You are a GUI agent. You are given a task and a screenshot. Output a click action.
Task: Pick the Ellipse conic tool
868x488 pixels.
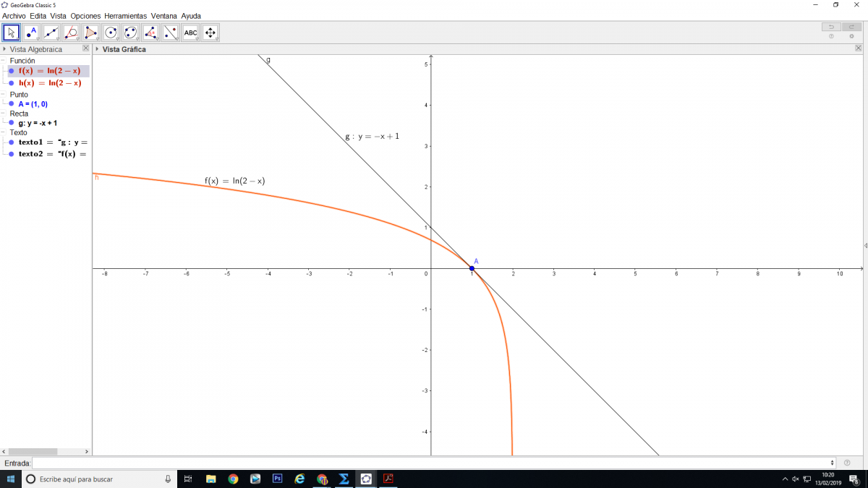pyautogui.click(x=131, y=33)
